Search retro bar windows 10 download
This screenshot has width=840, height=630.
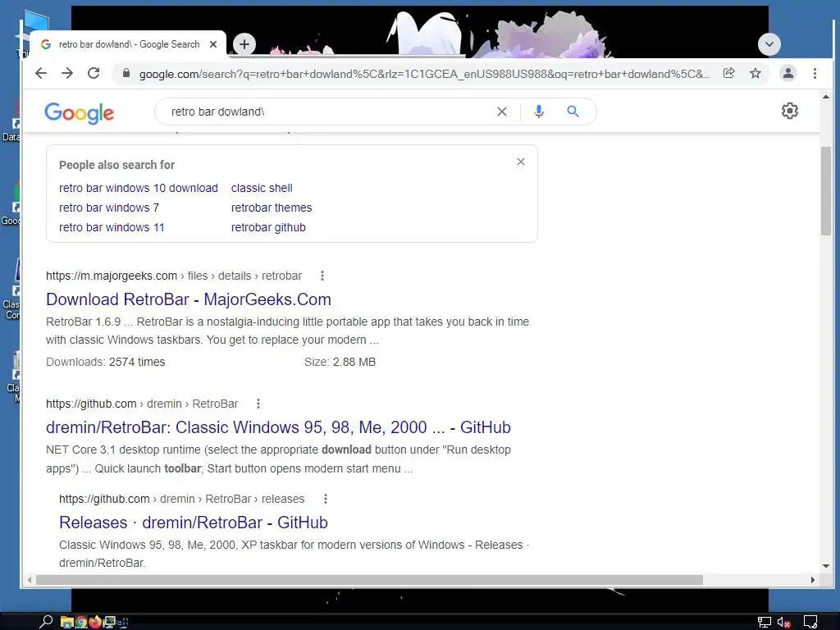[138, 188]
